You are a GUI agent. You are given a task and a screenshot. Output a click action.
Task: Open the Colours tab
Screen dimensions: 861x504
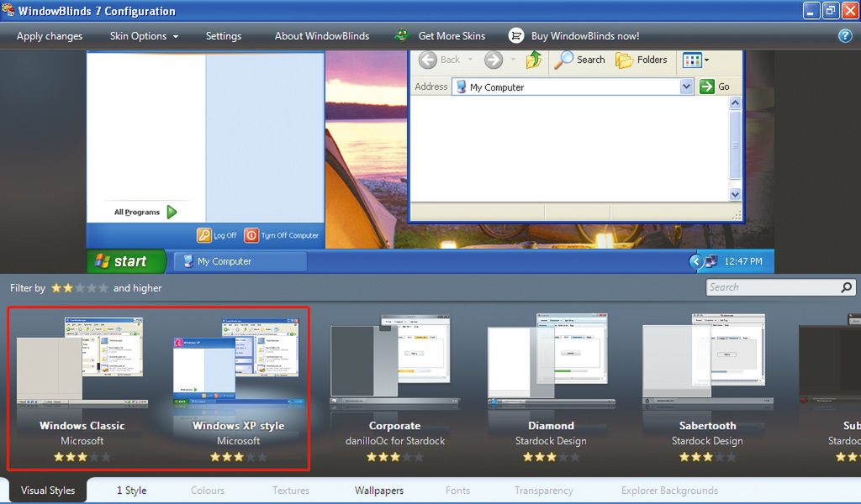pyautogui.click(x=208, y=491)
